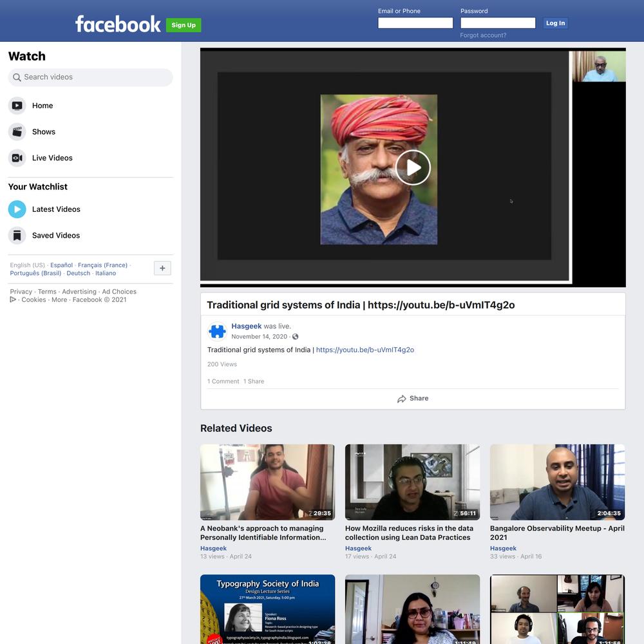Screen dimensions: 644x644
Task: Share the video using Share button
Action: pyautogui.click(x=413, y=399)
